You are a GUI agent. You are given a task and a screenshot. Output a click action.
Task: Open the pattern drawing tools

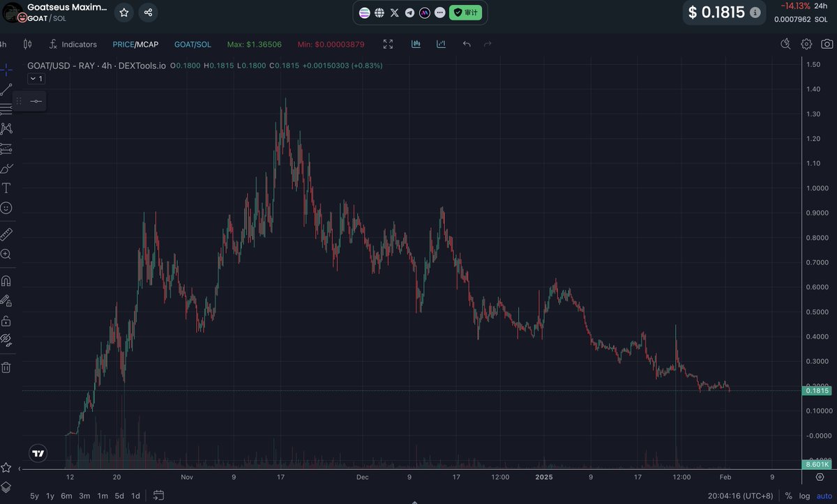click(6, 128)
